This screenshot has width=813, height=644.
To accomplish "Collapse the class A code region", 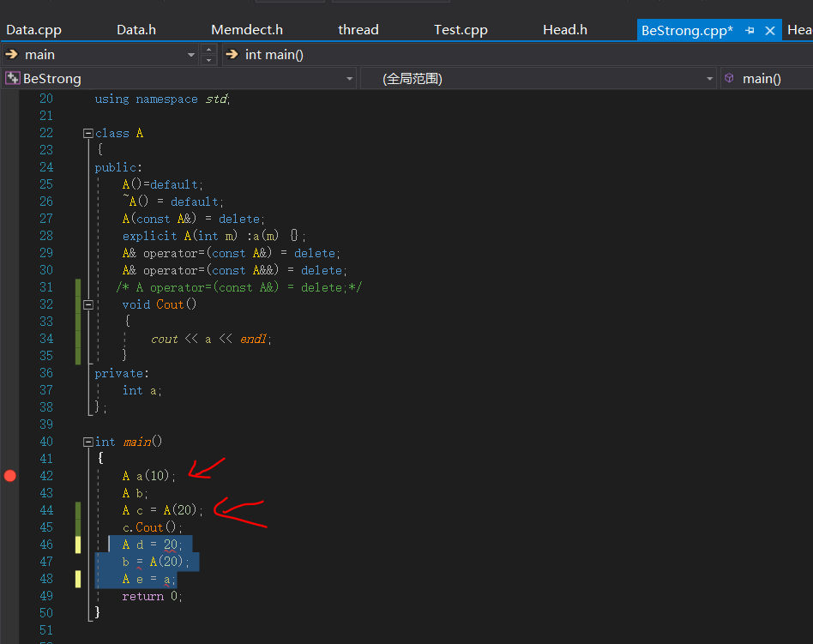I will click(x=87, y=132).
